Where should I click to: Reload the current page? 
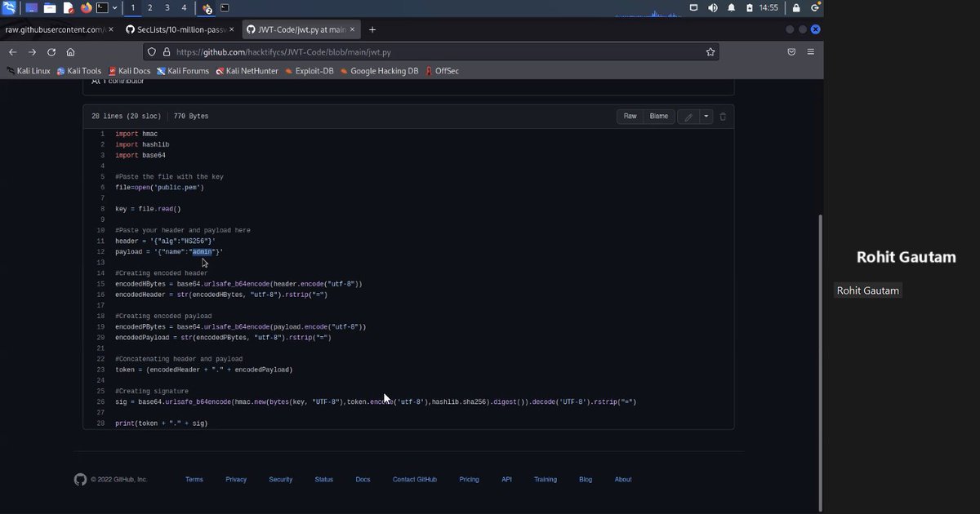pyautogui.click(x=51, y=51)
